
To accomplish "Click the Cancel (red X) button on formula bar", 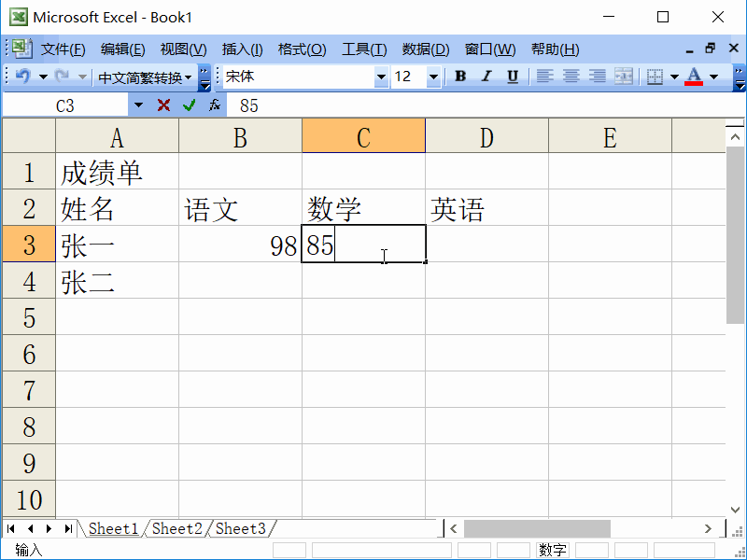I will click(163, 105).
